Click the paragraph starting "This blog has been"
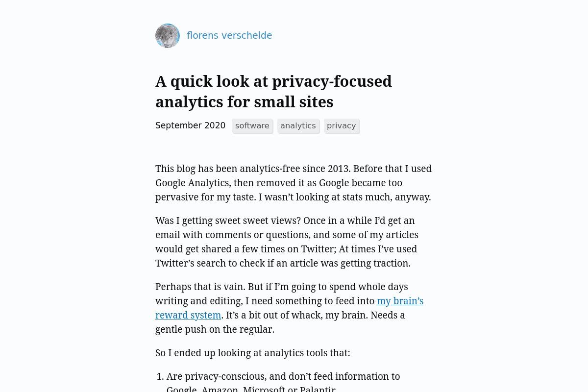The image size is (588, 392). pos(293,183)
